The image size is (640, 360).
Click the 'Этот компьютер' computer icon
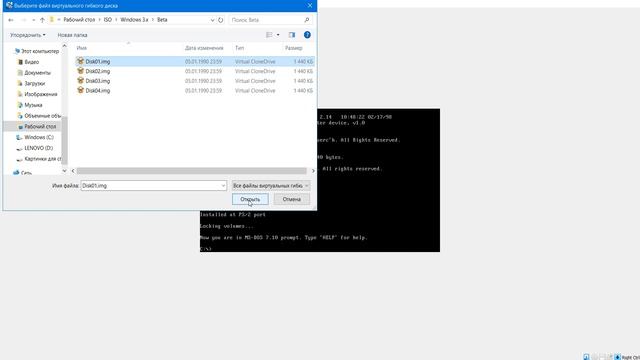(x=17, y=51)
